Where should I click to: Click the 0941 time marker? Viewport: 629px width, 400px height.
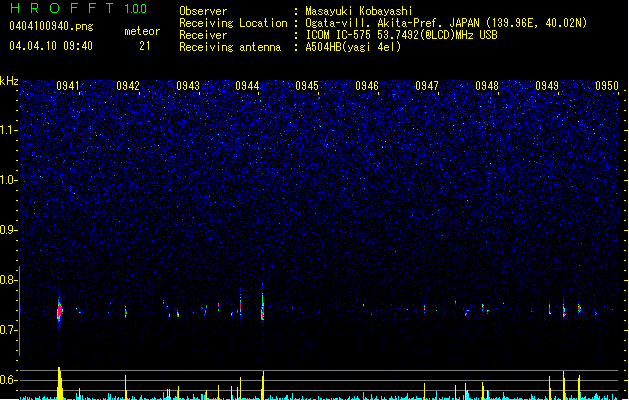click(x=68, y=86)
